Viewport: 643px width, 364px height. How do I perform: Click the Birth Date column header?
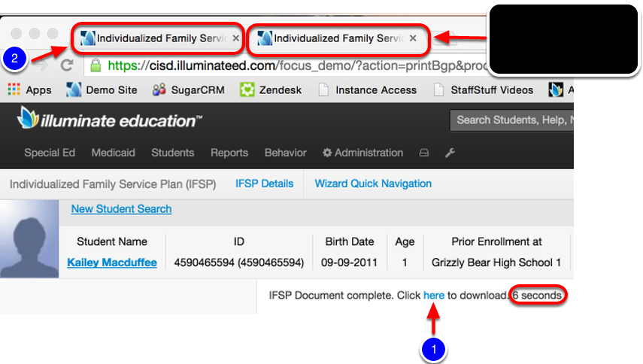click(350, 241)
